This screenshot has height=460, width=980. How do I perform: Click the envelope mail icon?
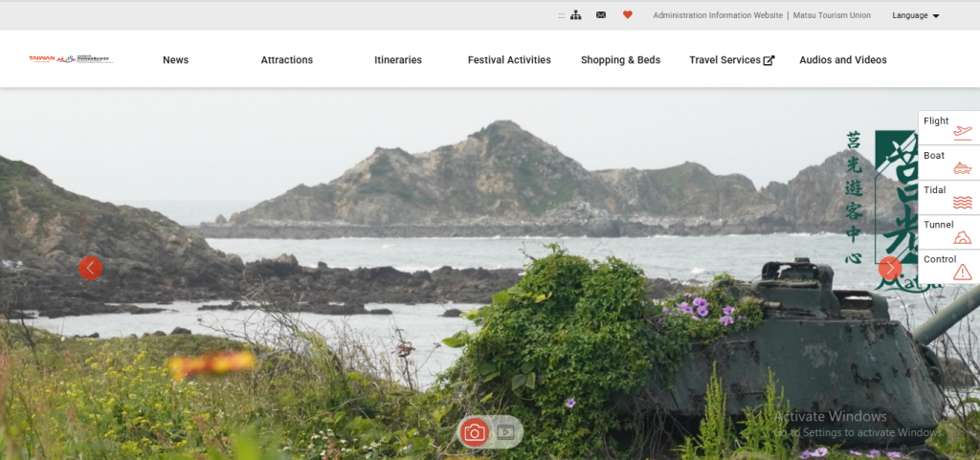tap(601, 15)
